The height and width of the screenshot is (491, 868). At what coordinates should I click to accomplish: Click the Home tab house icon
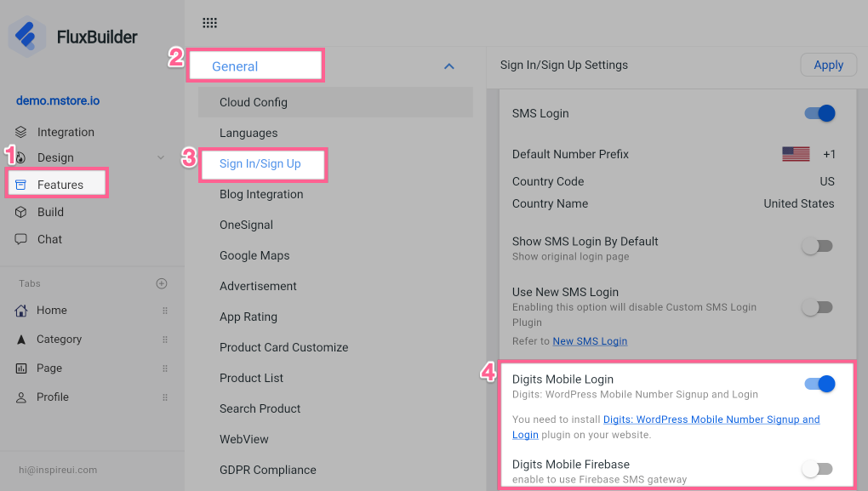[21, 311]
